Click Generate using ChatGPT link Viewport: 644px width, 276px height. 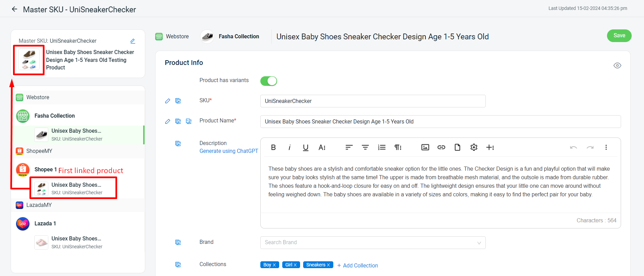[x=228, y=151]
